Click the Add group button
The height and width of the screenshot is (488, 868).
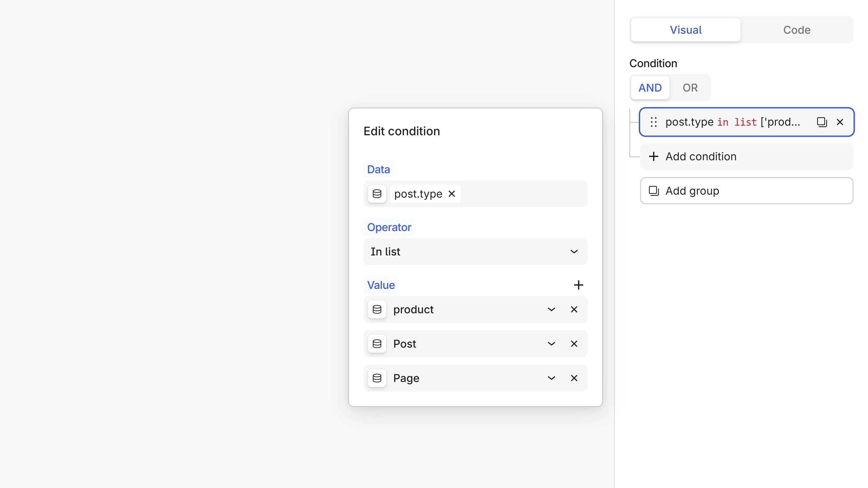[x=746, y=191]
